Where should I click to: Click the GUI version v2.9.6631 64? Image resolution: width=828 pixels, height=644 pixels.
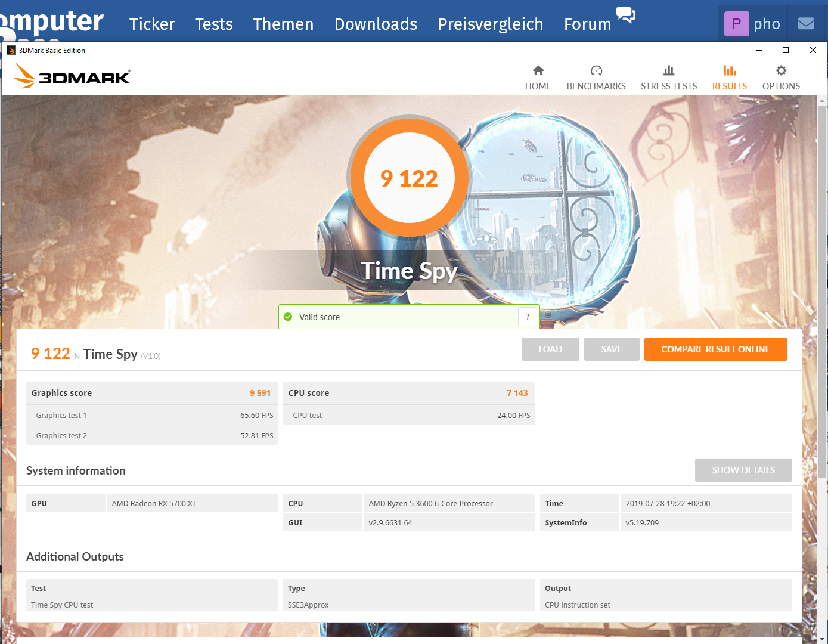(390, 522)
